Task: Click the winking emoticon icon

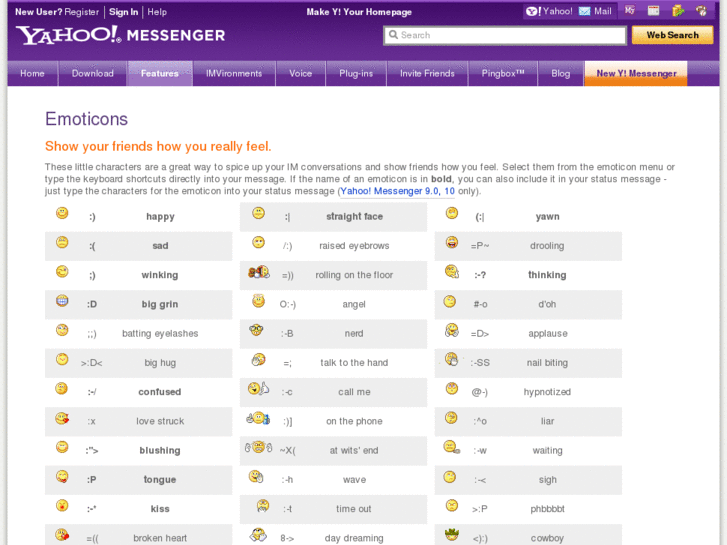Action: [x=62, y=271]
